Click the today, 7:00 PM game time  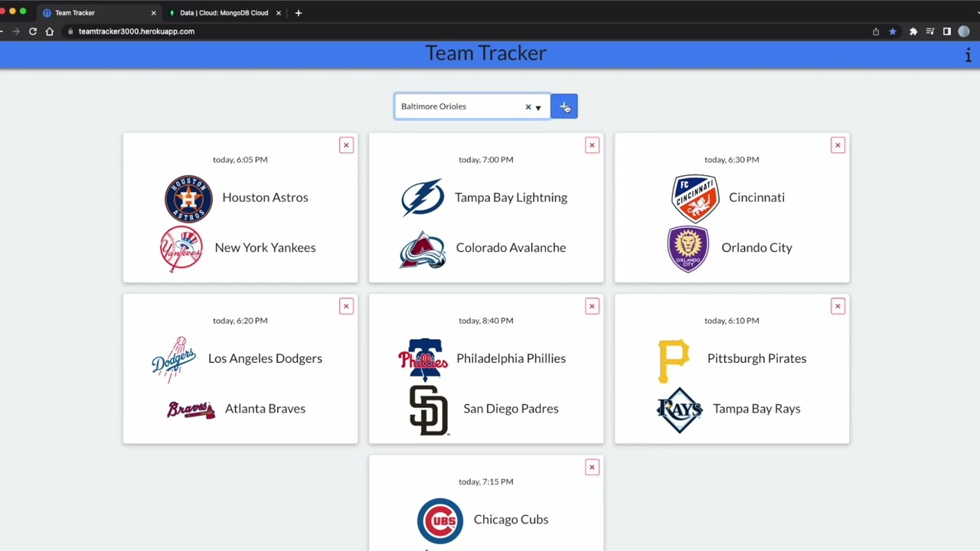coord(486,160)
